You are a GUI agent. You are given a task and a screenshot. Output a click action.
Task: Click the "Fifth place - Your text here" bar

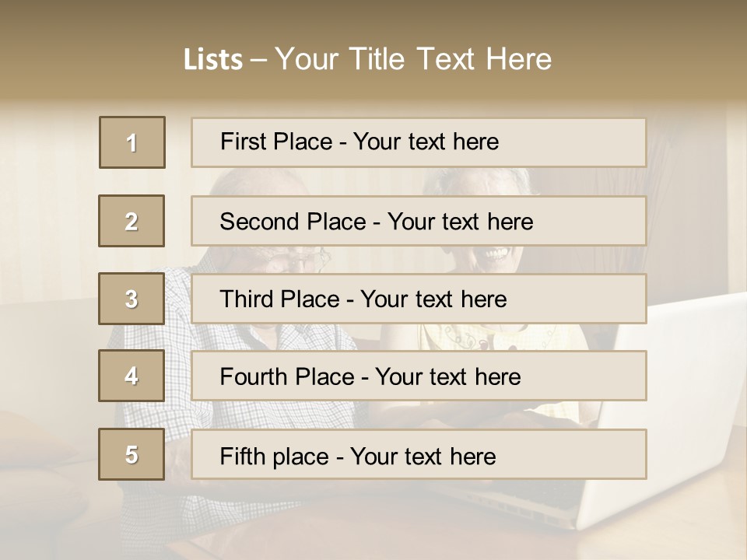pos(419,455)
